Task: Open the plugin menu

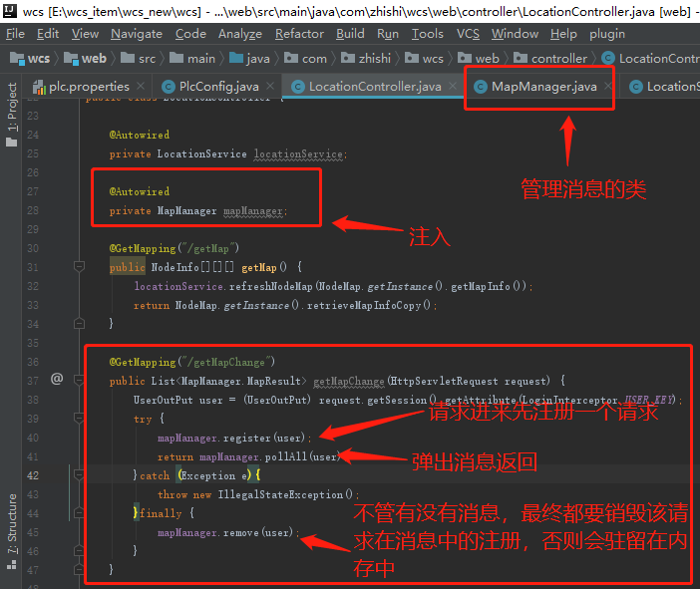Action: point(607,34)
